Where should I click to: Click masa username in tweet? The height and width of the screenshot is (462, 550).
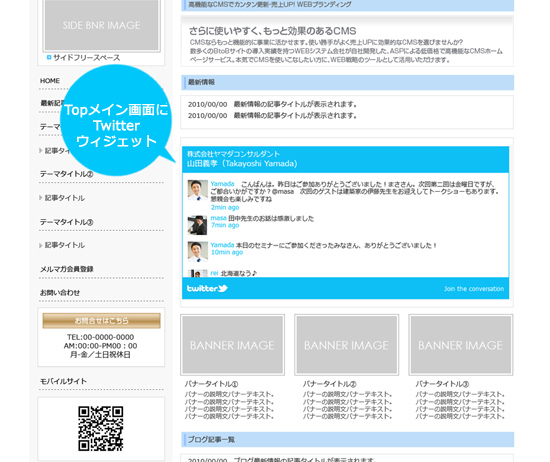coord(218,218)
